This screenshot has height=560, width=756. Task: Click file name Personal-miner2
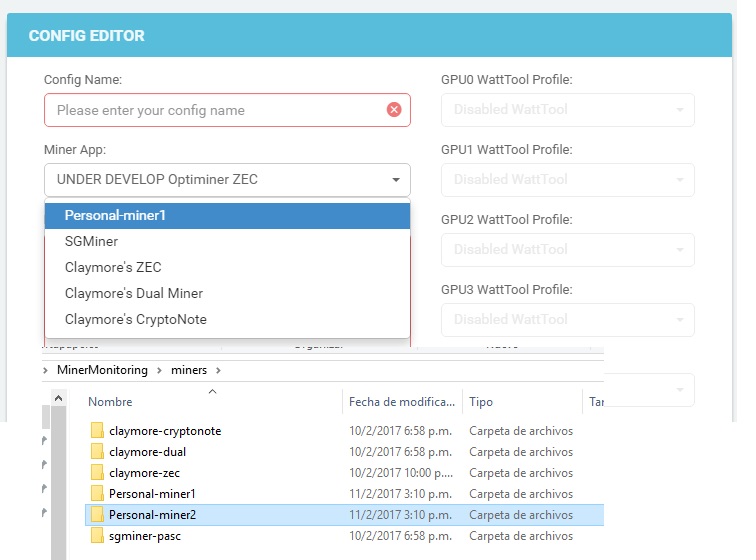pyautogui.click(x=152, y=515)
